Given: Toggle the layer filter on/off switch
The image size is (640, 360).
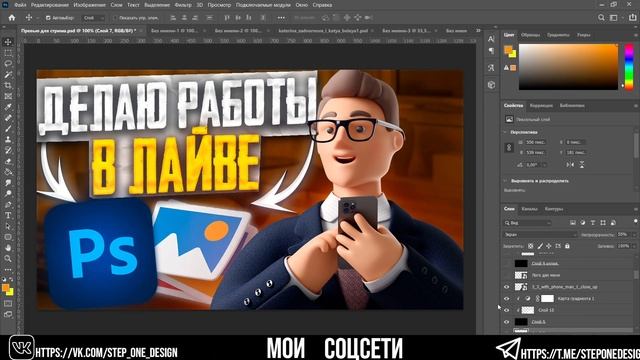Looking at the screenshot, I should [x=635, y=222].
